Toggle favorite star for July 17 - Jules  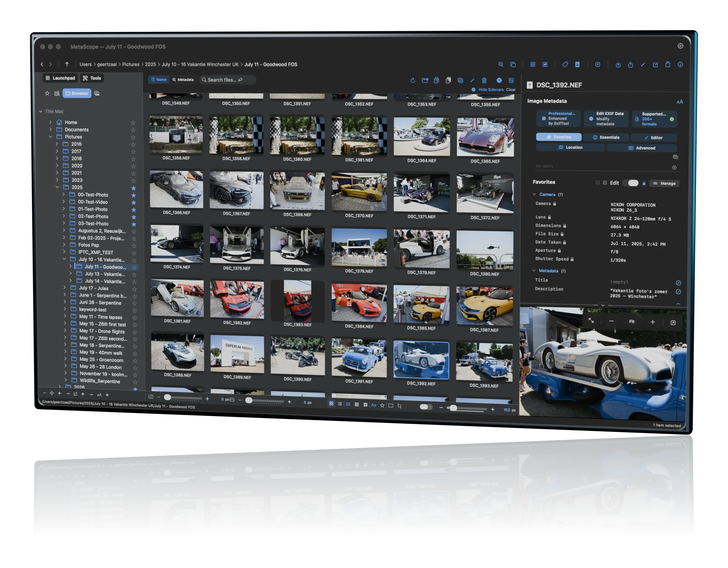point(134,289)
